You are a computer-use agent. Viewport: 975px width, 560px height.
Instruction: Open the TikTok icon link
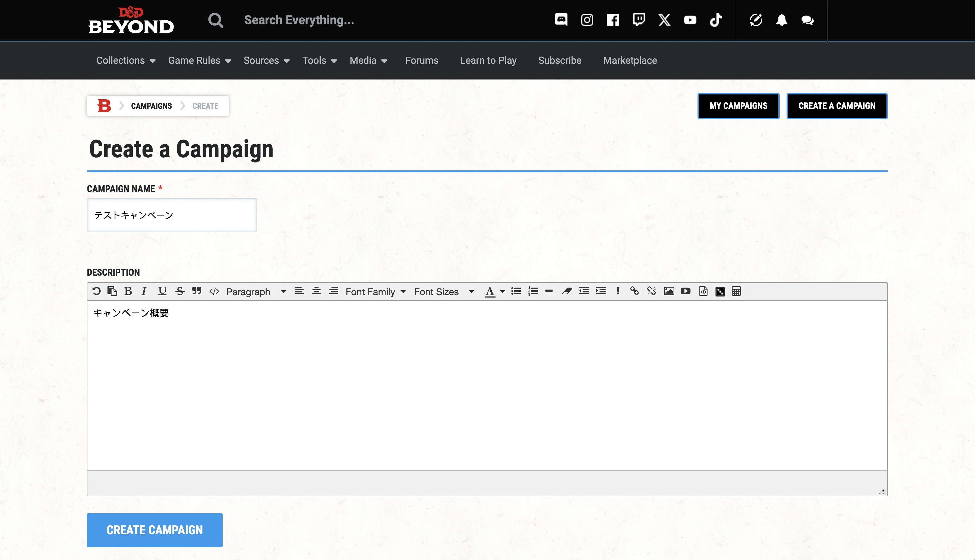716,20
